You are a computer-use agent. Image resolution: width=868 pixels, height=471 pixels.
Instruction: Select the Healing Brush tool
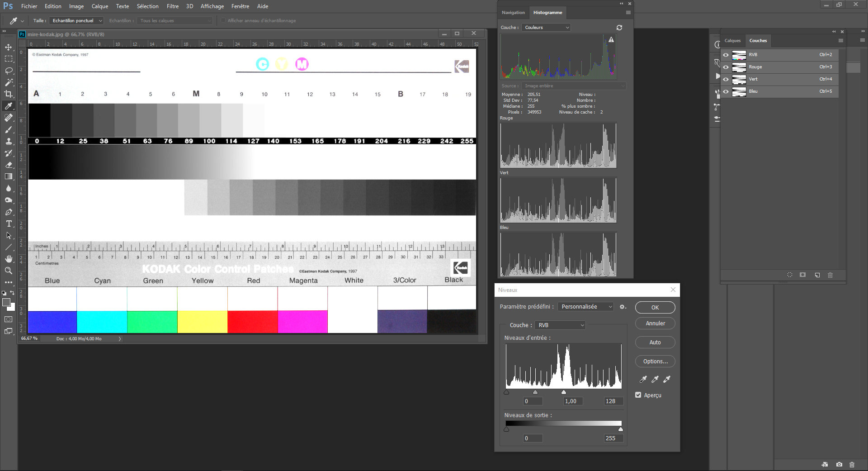[9, 118]
